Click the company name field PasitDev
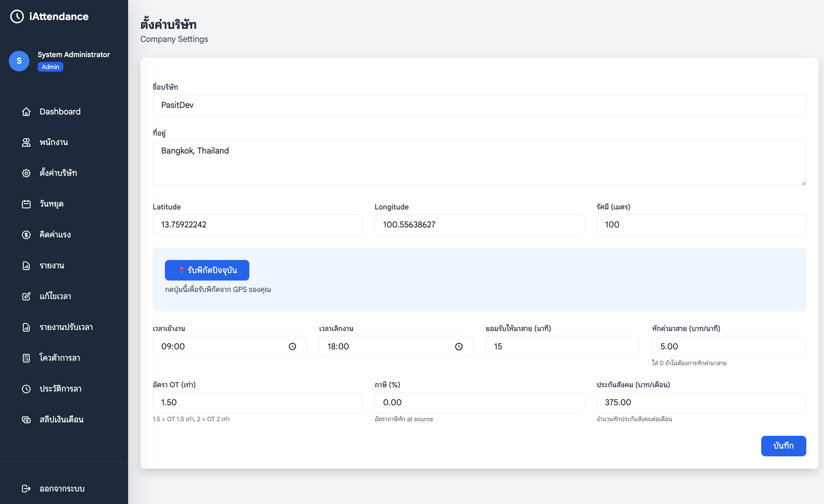824x504 pixels. coord(479,105)
